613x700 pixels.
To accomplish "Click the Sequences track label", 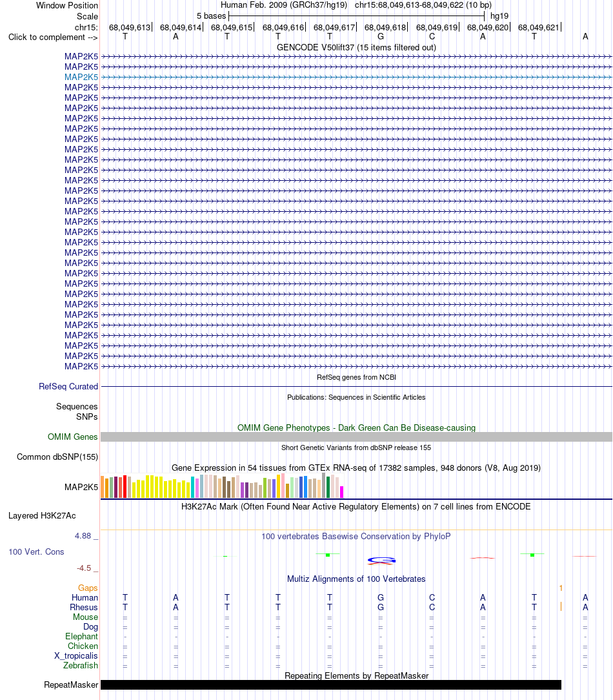I will point(77,406).
